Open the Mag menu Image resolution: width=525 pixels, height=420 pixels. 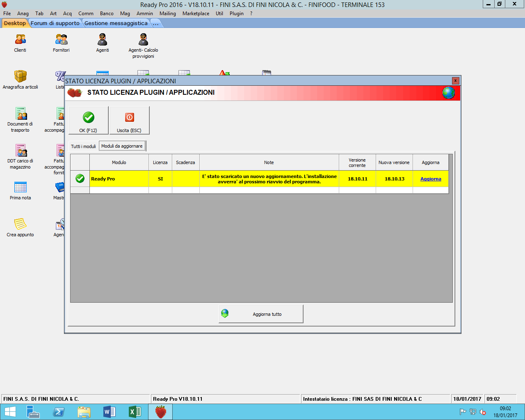point(125,14)
